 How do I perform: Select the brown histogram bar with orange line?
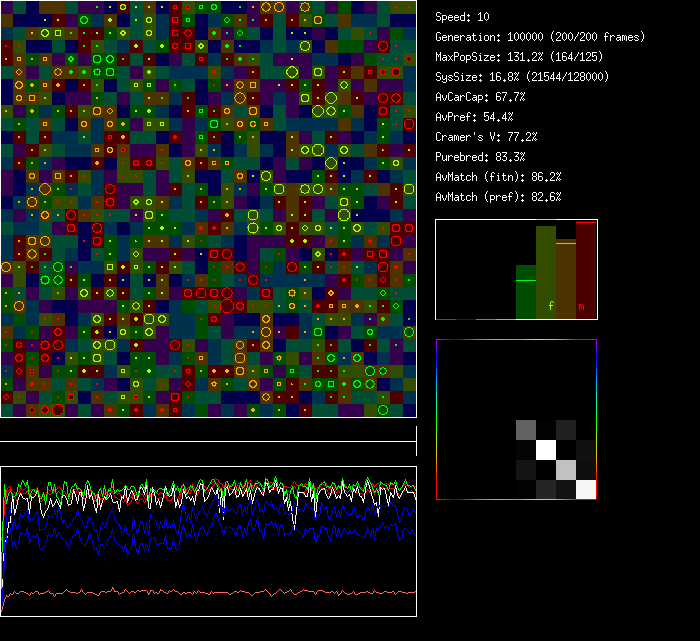(x=566, y=280)
